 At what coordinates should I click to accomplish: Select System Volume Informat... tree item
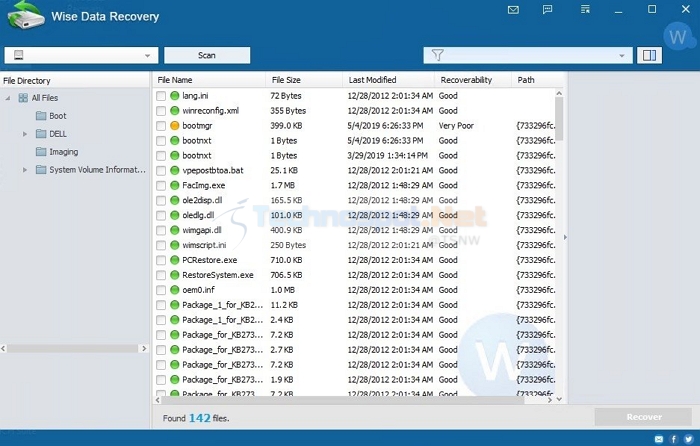97,170
